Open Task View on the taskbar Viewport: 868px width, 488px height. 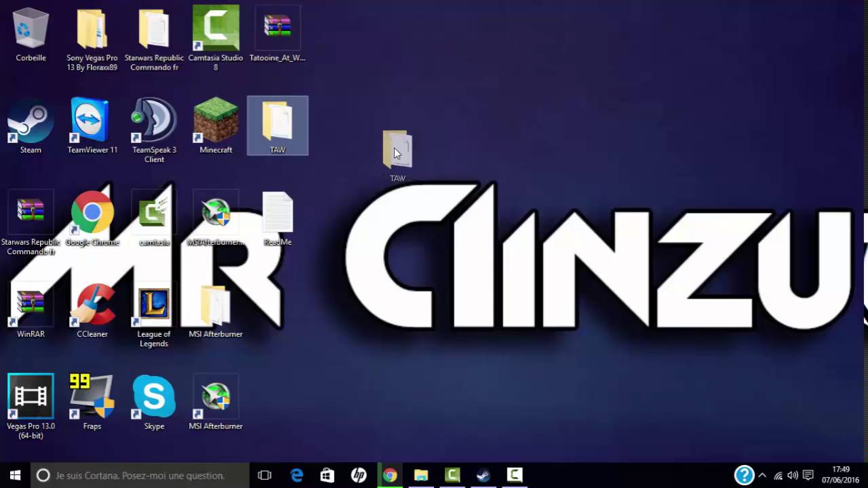click(x=264, y=475)
